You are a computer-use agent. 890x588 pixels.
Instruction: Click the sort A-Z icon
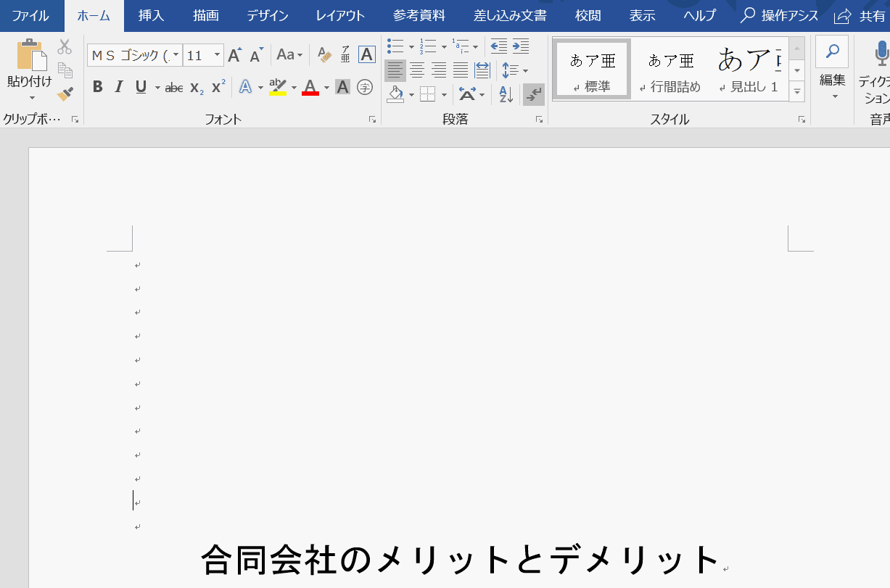click(x=506, y=94)
